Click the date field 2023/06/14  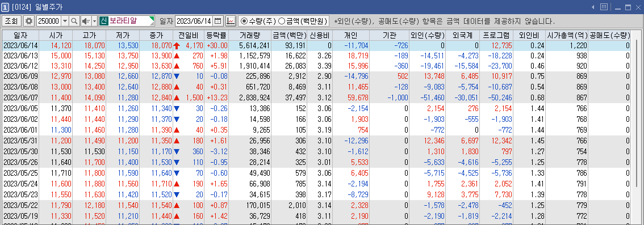(x=194, y=21)
